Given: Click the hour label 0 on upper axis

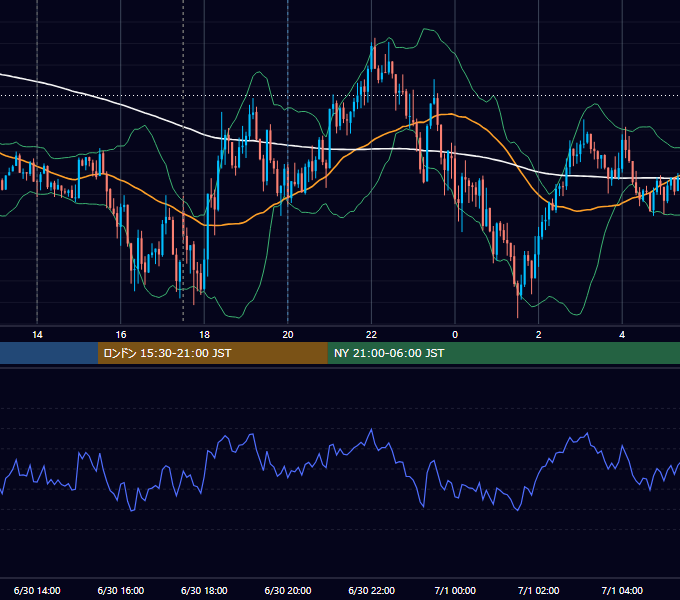Looking at the screenshot, I should coord(455,335).
